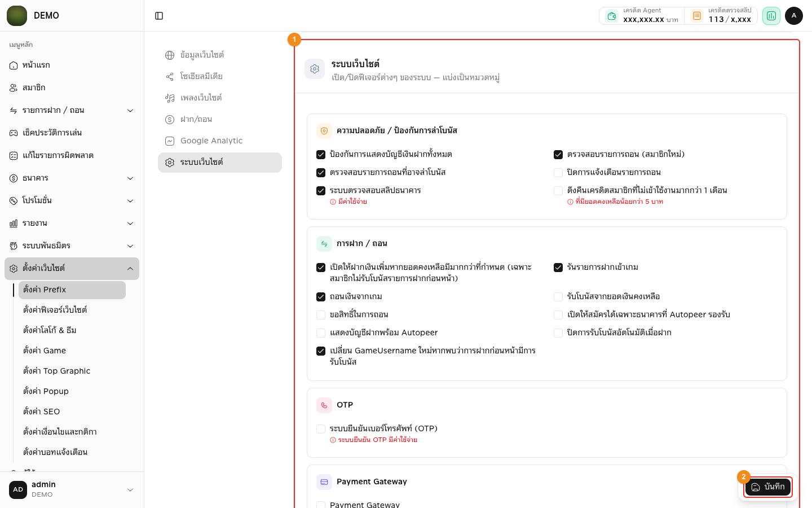
Task: Open ตั้งค่าโลโก้ & ธีม submenu item
Action: [72, 330]
